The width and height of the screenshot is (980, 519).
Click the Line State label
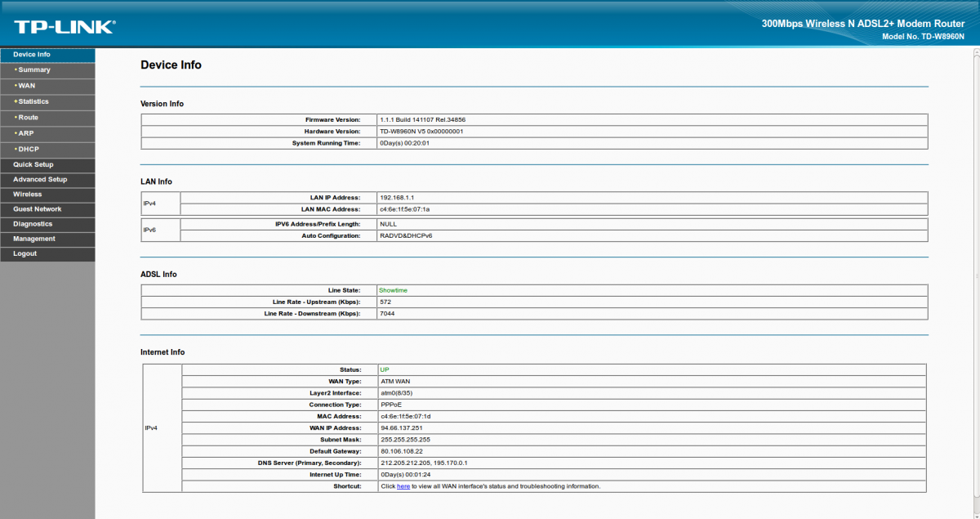coord(344,290)
